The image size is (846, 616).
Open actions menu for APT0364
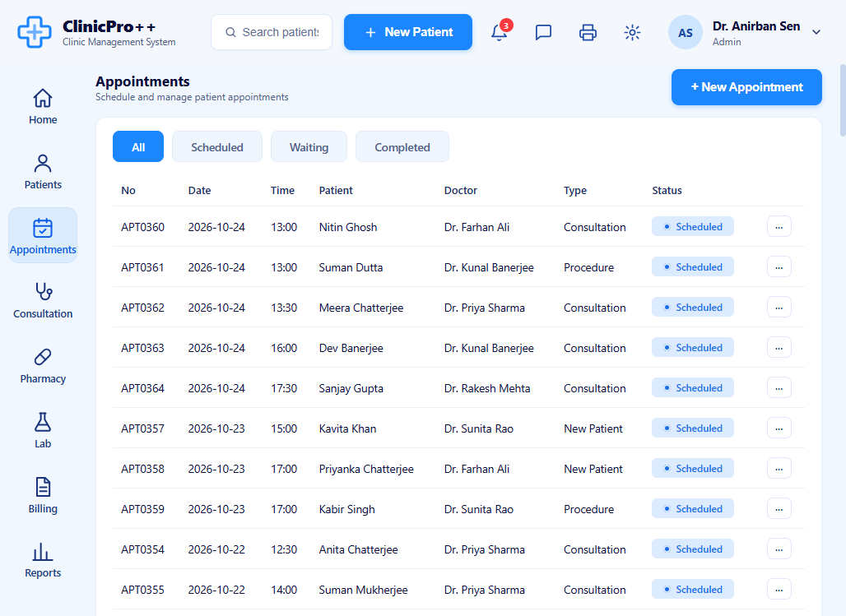click(x=779, y=388)
